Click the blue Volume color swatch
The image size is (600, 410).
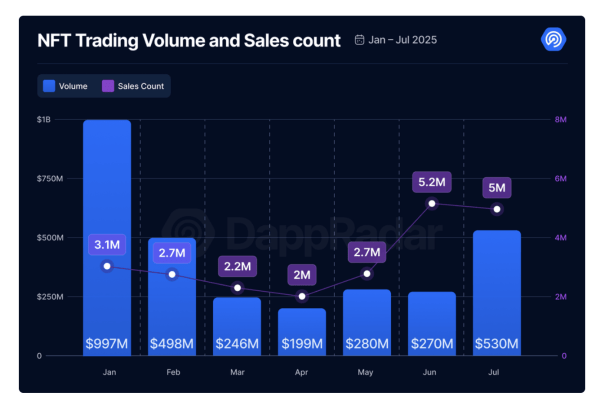49,86
